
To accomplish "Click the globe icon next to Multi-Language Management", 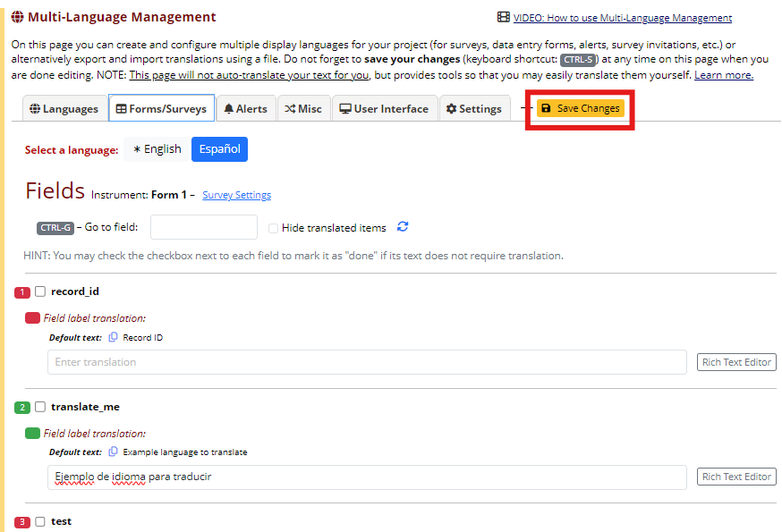I will pos(18,17).
